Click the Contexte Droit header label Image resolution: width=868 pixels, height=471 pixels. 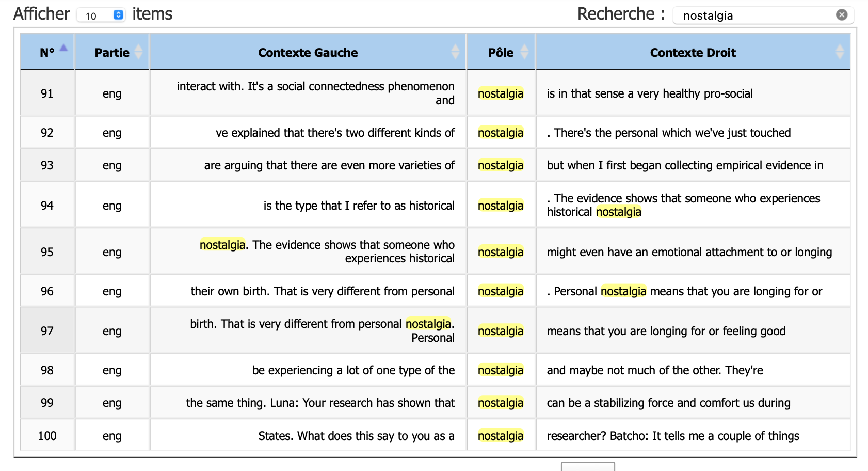pos(692,53)
